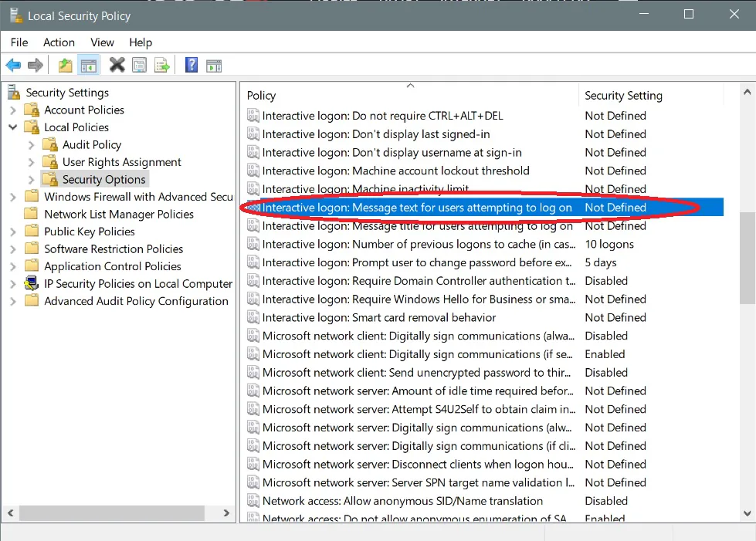The width and height of the screenshot is (756, 541).
Task: Click the vertical scrollbar down arrow
Action: 747,513
